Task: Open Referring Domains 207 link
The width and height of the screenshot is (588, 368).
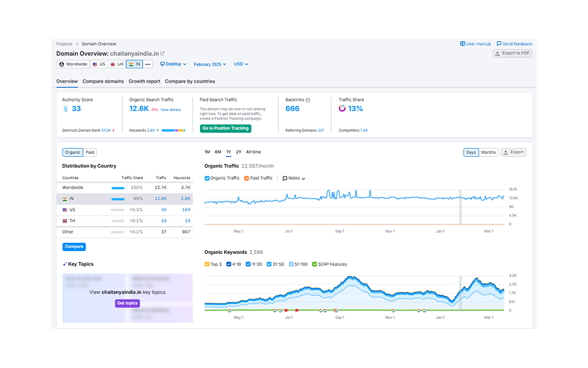Action: 321,131
